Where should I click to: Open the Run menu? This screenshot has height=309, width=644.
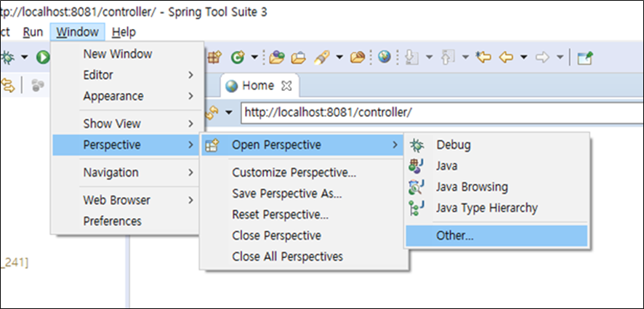pyautogui.click(x=33, y=32)
